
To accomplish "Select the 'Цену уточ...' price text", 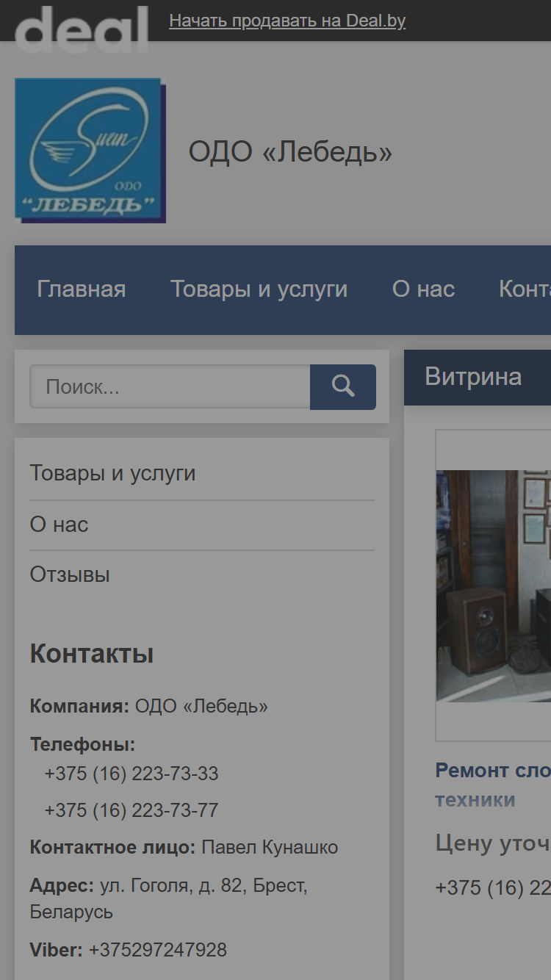I will point(493,843).
